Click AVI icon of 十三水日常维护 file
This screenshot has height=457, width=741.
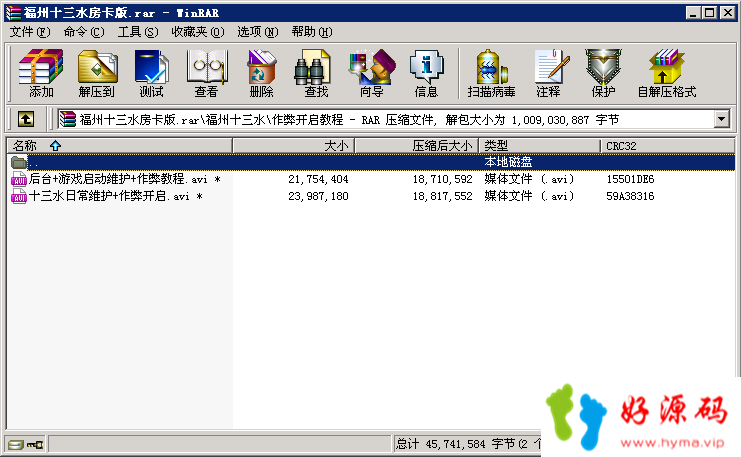coord(19,196)
